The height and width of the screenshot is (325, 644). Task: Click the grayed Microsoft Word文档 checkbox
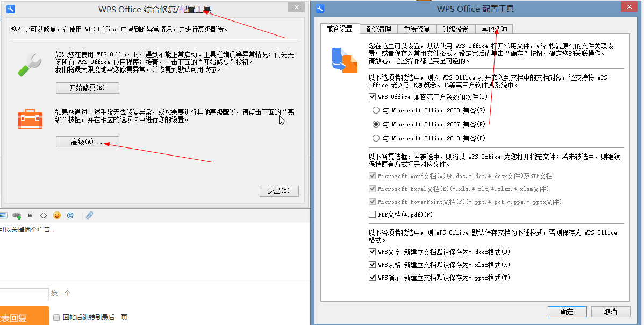click(372, 176)
